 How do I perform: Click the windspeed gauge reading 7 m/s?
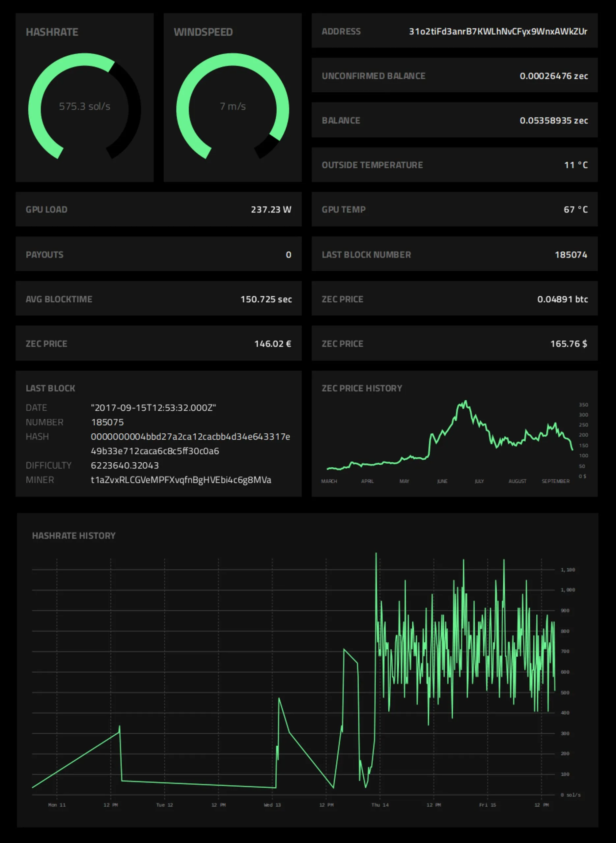pyautogui.click(x=233, y=107)
